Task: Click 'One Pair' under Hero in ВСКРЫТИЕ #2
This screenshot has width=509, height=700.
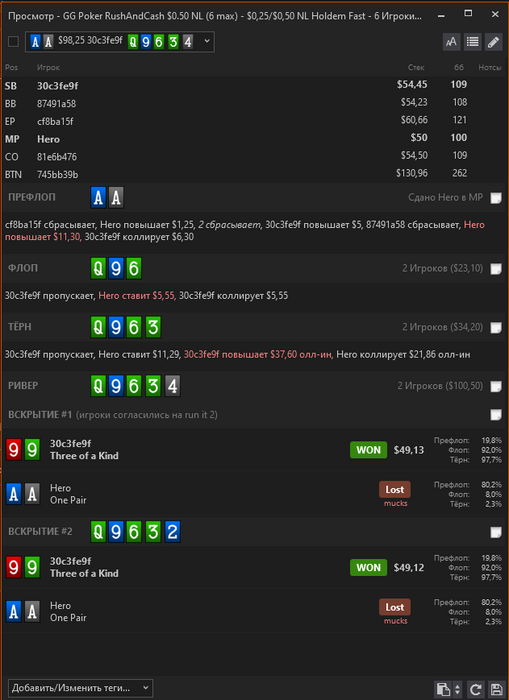Action: (x=68, y=618)
